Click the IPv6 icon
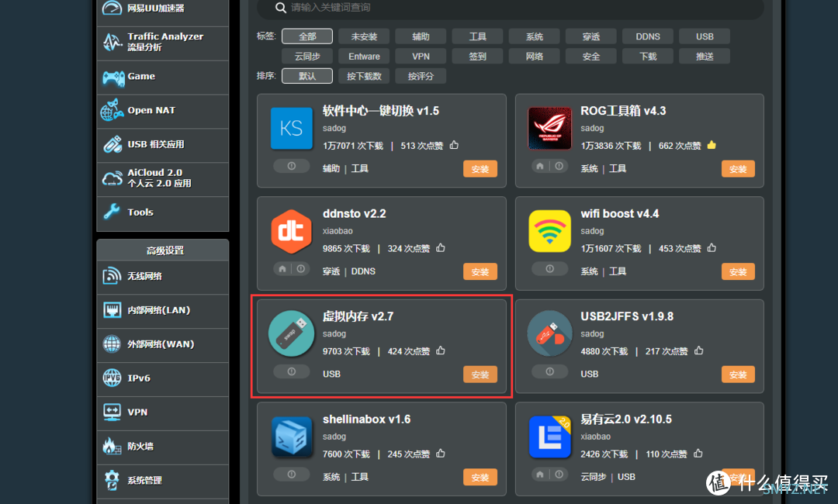 (112, 378)
